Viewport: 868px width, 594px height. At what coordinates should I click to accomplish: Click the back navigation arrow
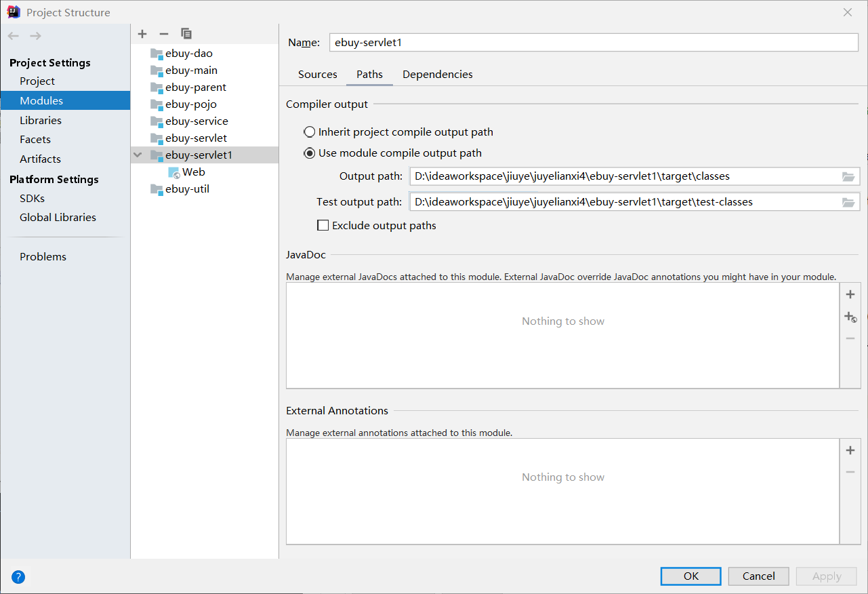click(x=14, y=36)
